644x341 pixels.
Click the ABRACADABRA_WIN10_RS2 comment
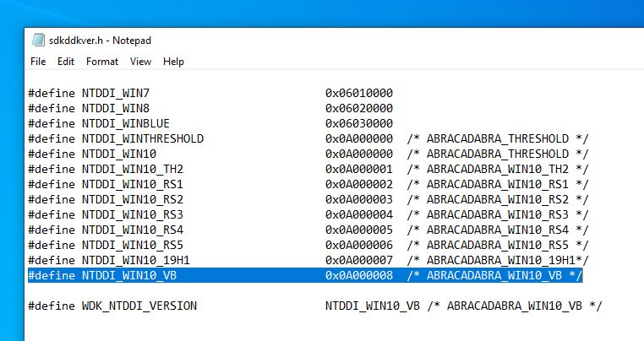498,199
